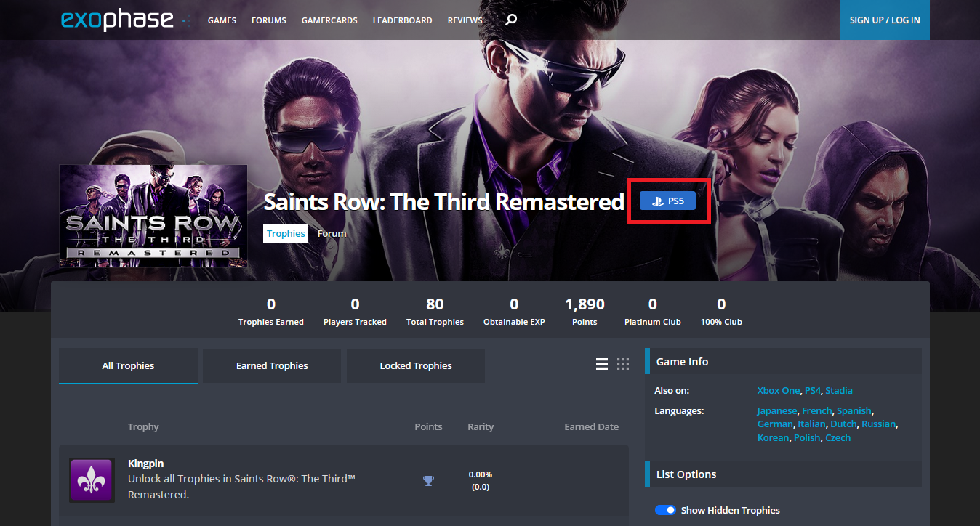This screenshot has height=526, width=980.
Task: Open the Stadia version link
Action: tap(839, 390)
